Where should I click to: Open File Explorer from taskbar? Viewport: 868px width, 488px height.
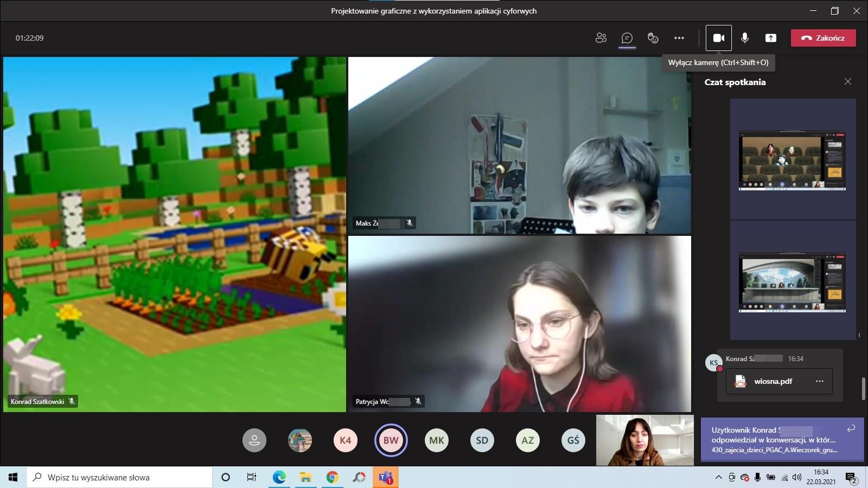[x=305, y=477]
